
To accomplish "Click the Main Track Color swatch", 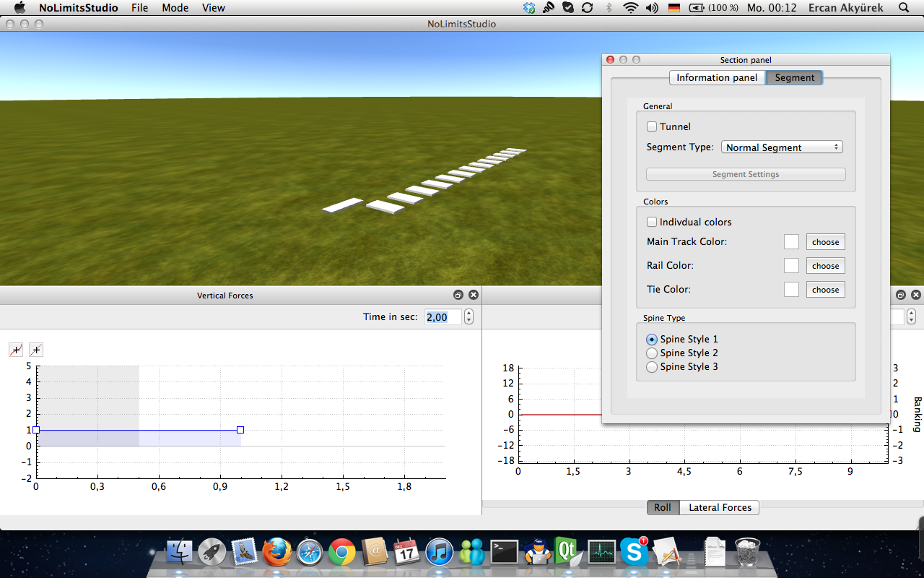I will [791, 242].
